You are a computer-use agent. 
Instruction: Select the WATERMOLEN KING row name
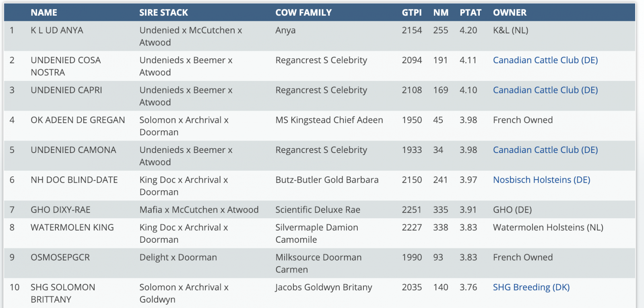(x=72, y=227)
